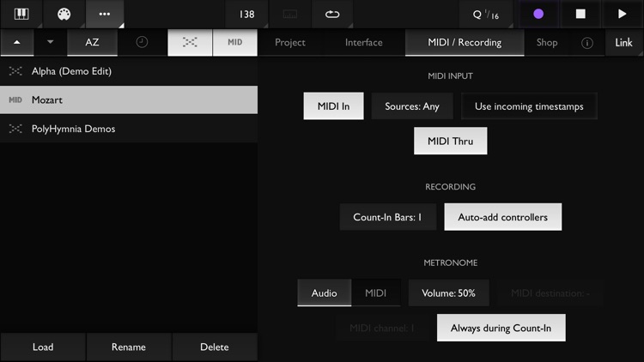Select MIDI metronome mode
Screen dimensions: 644x362
coord(376,293)
